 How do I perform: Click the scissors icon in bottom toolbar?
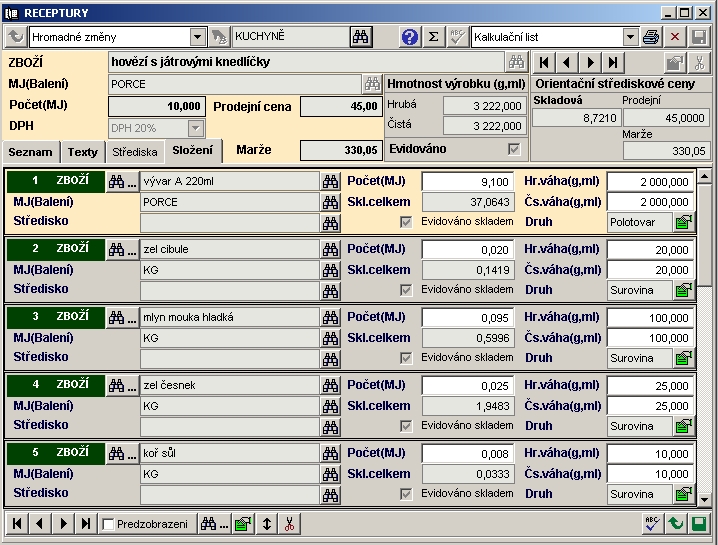coord(289,523)
